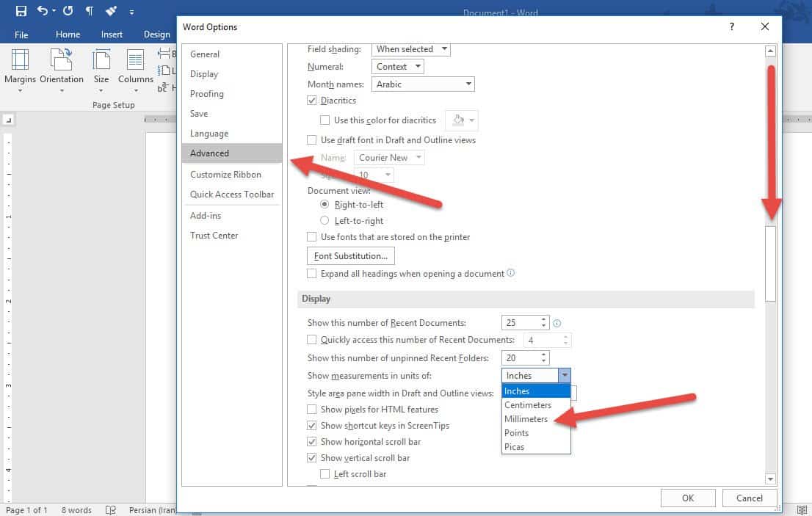The image size is (812, 516).
Task: Expand the Field shading dropdown
Action: (x=411, y=49)
